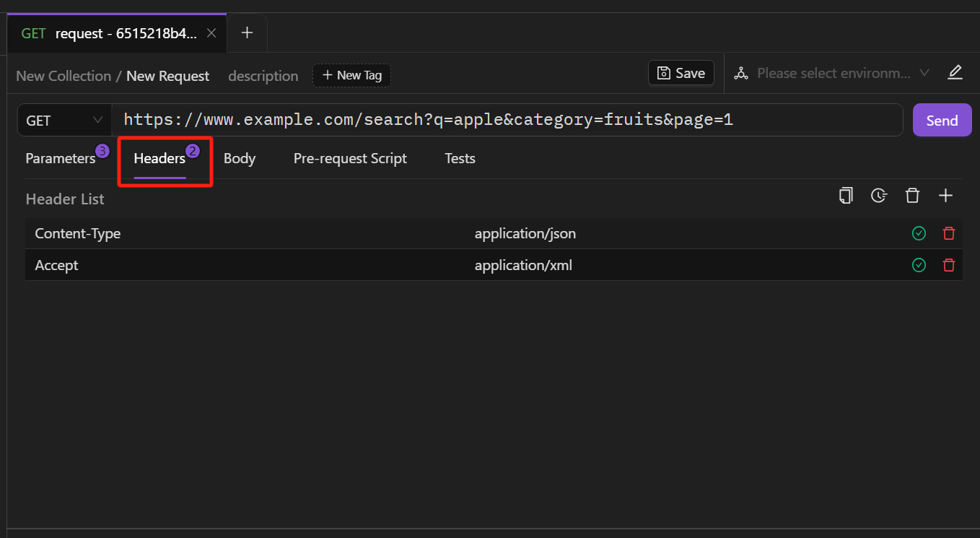Click the description field
Image resolution: width=980 pixels, height=538 pixels.
coord(263,76)
